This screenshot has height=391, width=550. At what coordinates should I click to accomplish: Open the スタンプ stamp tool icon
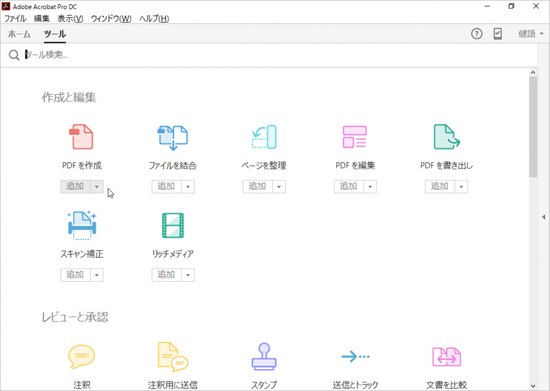264,356
